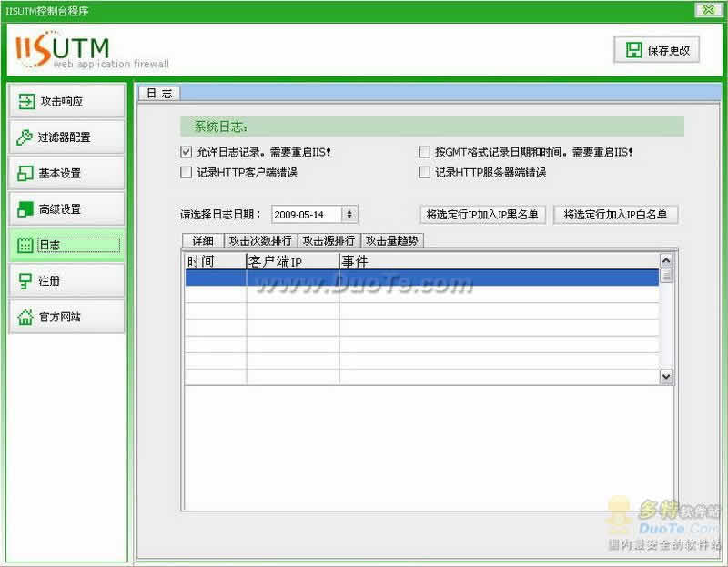Screen dimensions: 728x567
Task: Open 过滤器配置 section
Action: (x=66, y=137)
